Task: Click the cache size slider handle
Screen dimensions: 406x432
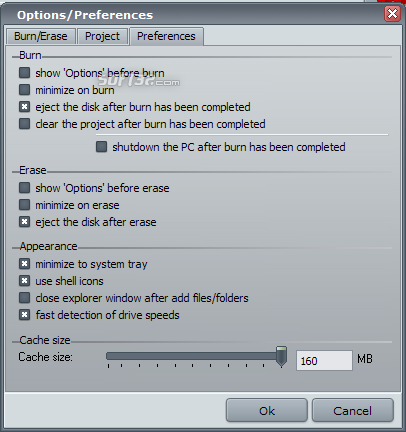Action: 281,356
